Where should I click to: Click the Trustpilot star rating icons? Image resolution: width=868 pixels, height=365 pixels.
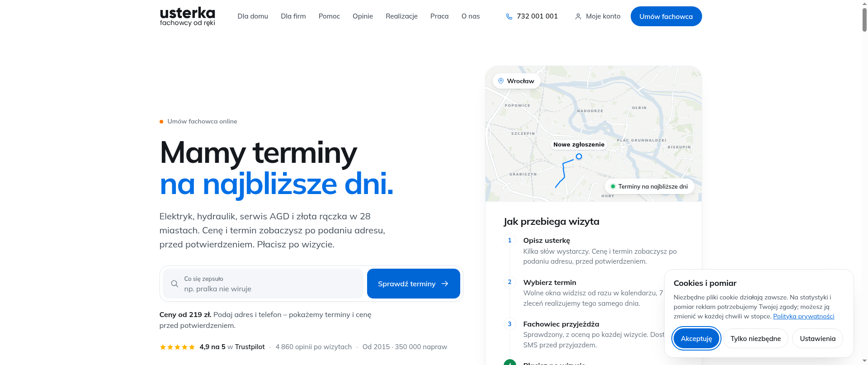(x=177, y=347)
